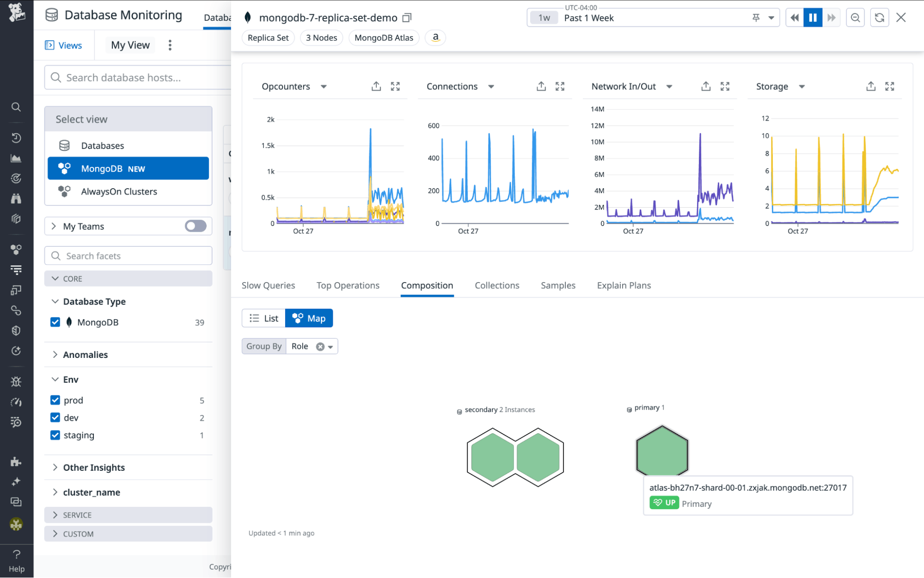924x578 pixels.
Task: Refresh the panel with the reload icon
Action: 879,18
